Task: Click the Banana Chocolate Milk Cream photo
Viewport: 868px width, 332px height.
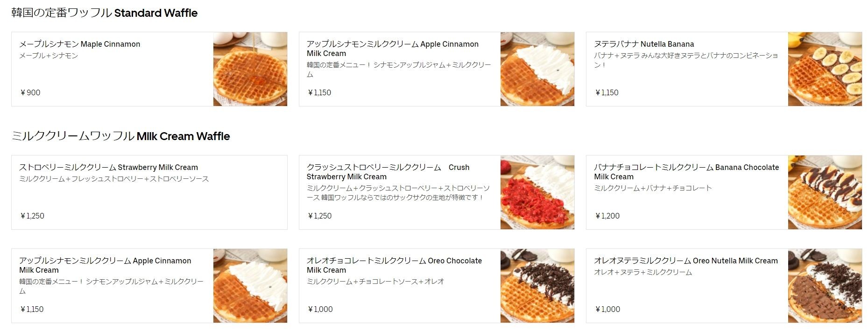Action: 825,192
